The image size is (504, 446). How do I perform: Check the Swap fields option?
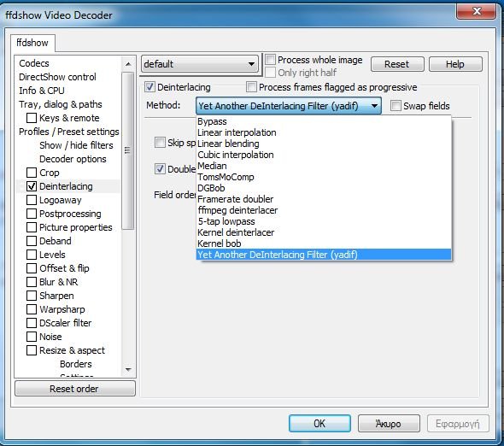click(x=396, y=106)
